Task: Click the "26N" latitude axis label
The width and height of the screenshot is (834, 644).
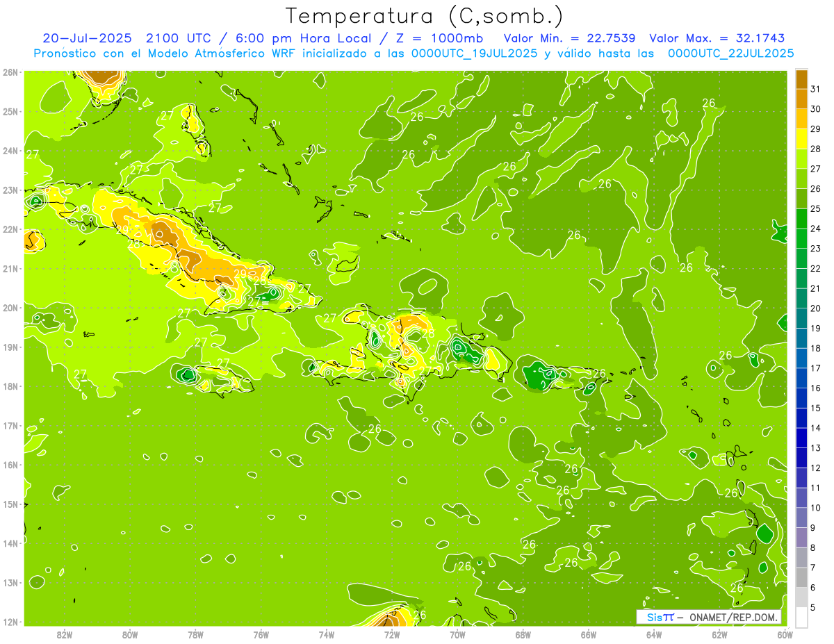Action: click(10, 72)
